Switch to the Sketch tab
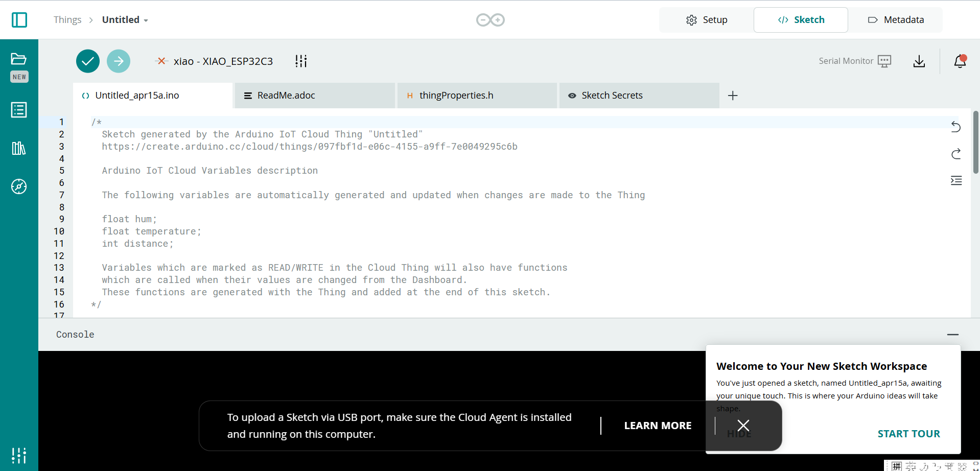980x471 pixels. point(801,20)
